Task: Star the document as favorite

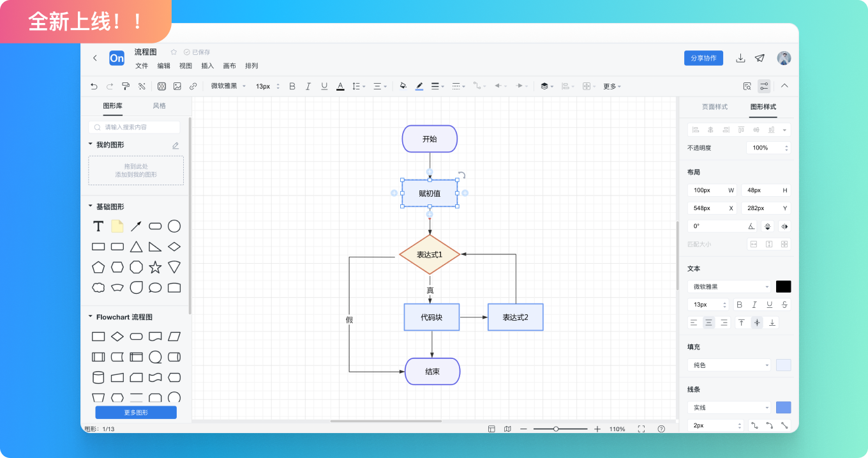Action: click(x=174, y=52)
